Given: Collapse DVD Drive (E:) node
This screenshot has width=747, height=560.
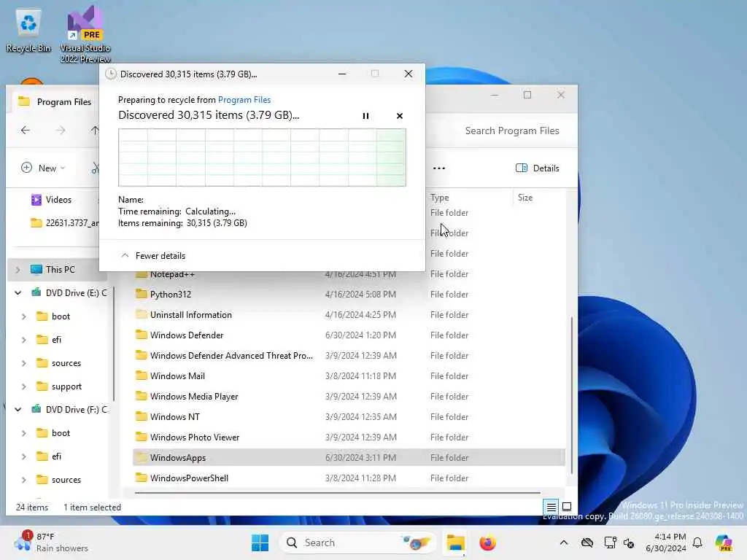Looking at the screenshot, I should [18, 293].
